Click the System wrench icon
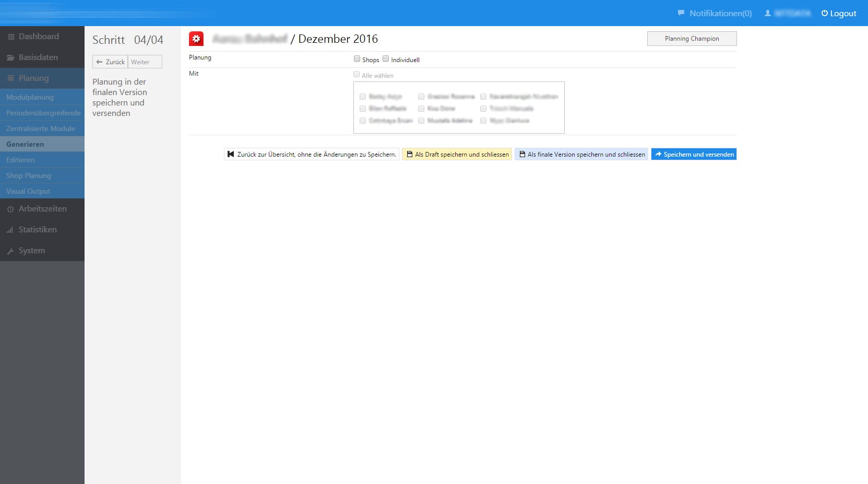 pyautogui.click(x=10, y=250)
